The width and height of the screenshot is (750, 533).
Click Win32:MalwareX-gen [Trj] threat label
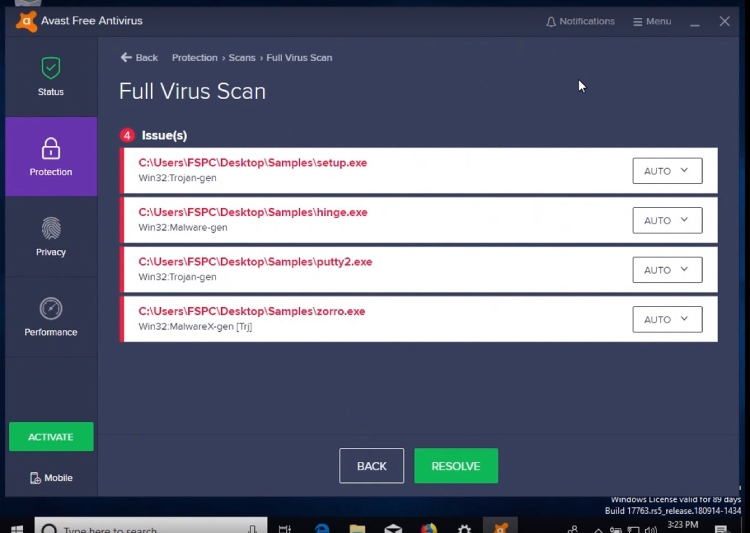click(195, 326)
